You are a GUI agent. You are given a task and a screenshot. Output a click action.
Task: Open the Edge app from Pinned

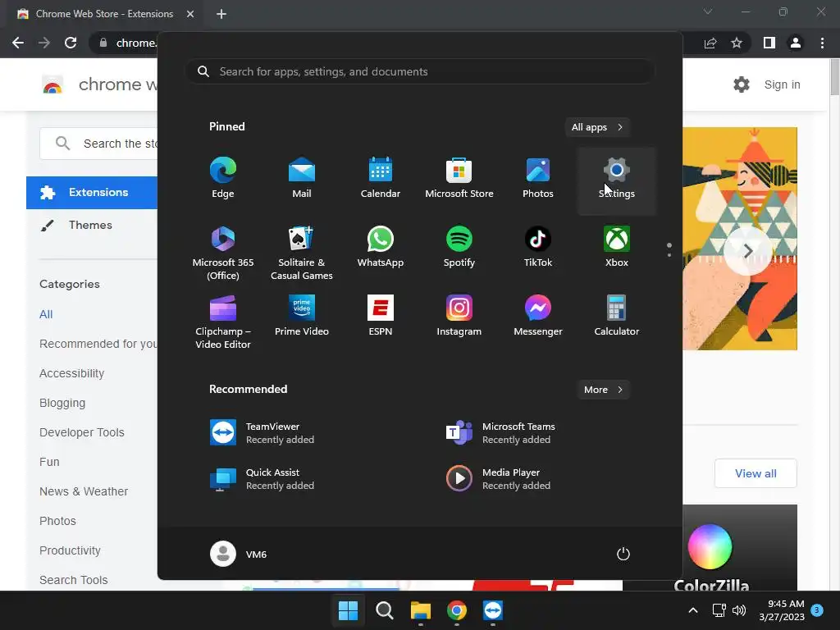(x=223, y=179)
